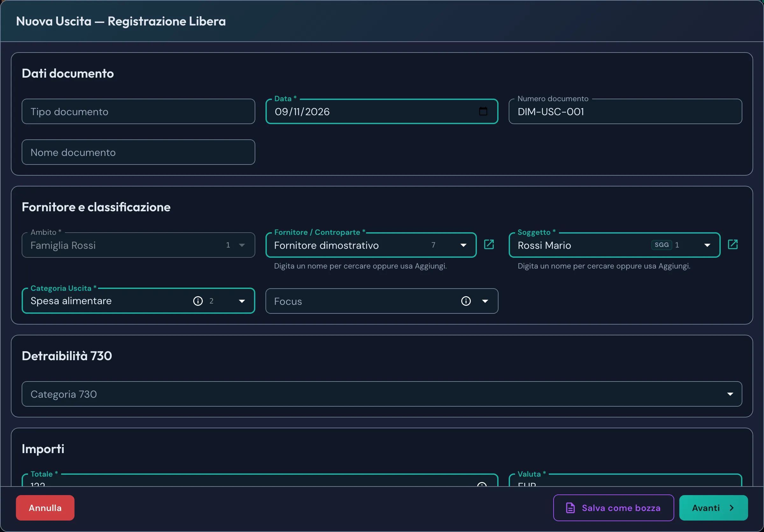Click hint text under Soggetto field

[604, 266]
